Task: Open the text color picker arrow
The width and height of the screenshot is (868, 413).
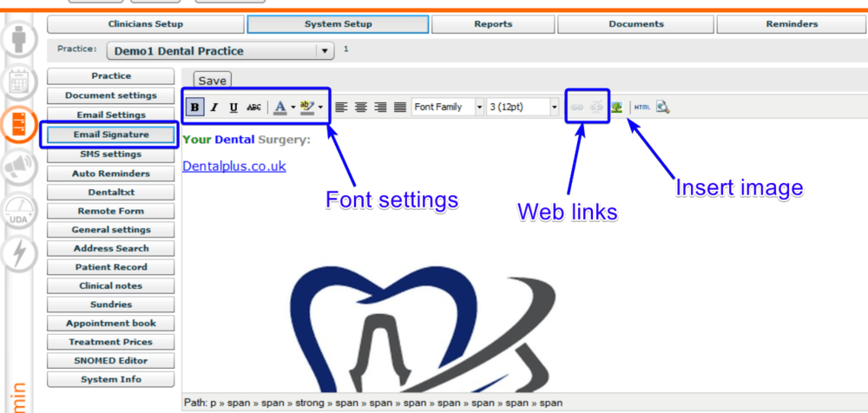Action: pos(293,107)
